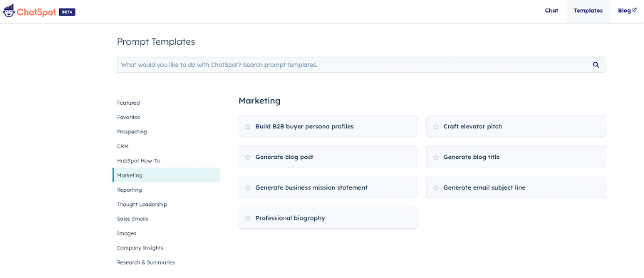Select the Research & Summaries category
Screen dimensions: 644x278
pyautogui.click(x=146, y=262)
